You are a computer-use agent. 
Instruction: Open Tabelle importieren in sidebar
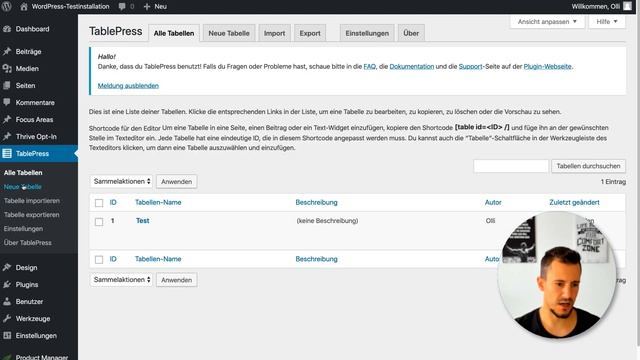tap(32, 201)
